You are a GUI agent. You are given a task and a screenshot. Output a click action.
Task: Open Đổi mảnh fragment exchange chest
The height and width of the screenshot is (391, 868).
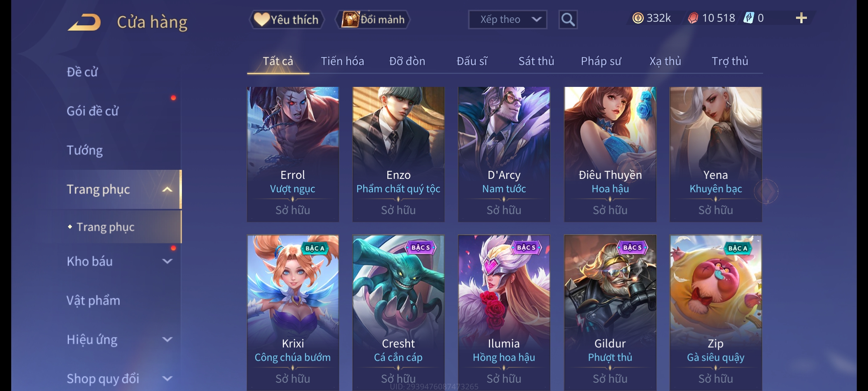[x=373, y=20]
